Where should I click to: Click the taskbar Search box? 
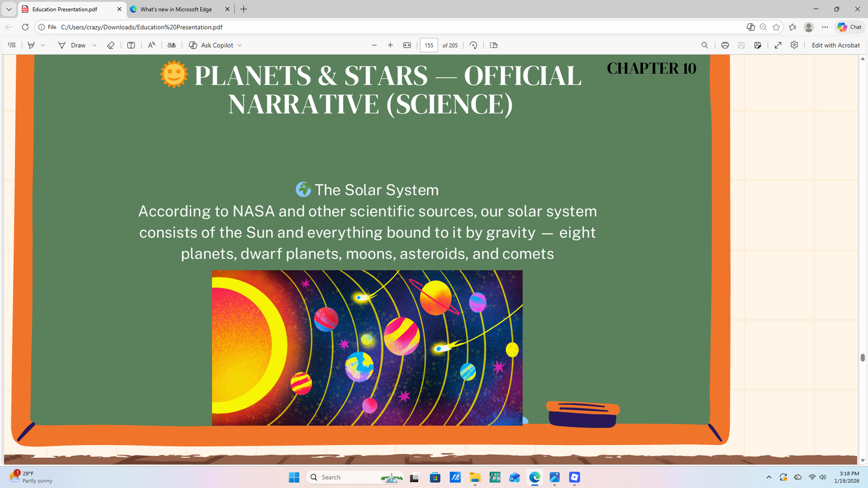tap(355, 477)
